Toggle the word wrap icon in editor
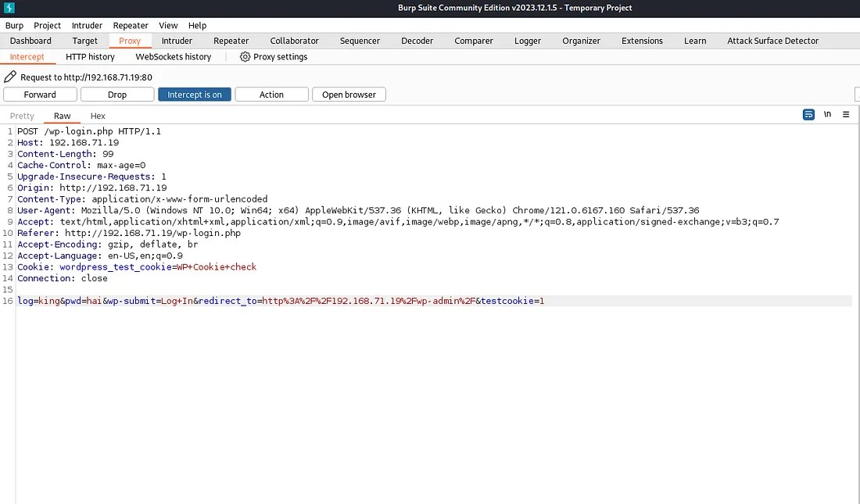The height and width of the screenshot is (504, 860). [808, 115]
